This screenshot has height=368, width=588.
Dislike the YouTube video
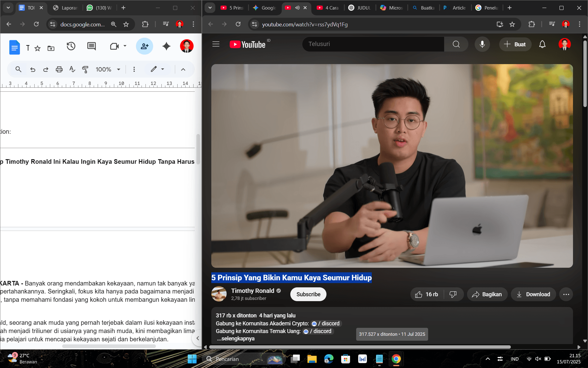pyautogui.click(x=453, y=294)
